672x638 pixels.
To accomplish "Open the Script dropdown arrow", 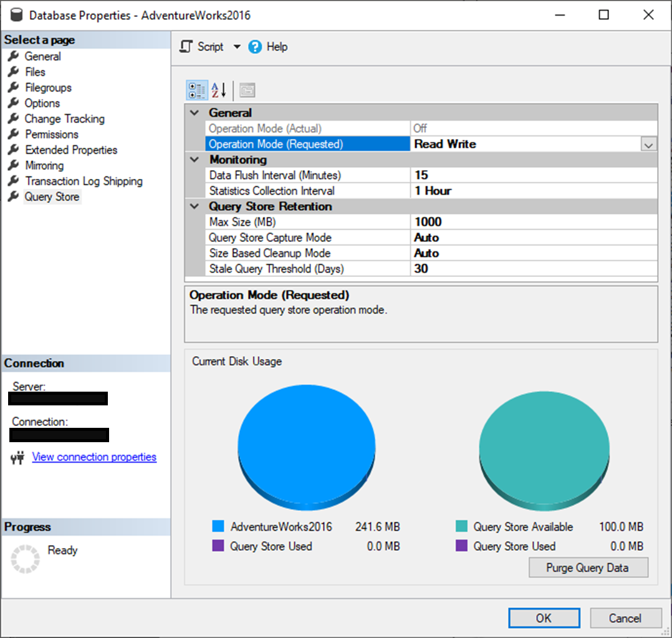I will (237, 46).
